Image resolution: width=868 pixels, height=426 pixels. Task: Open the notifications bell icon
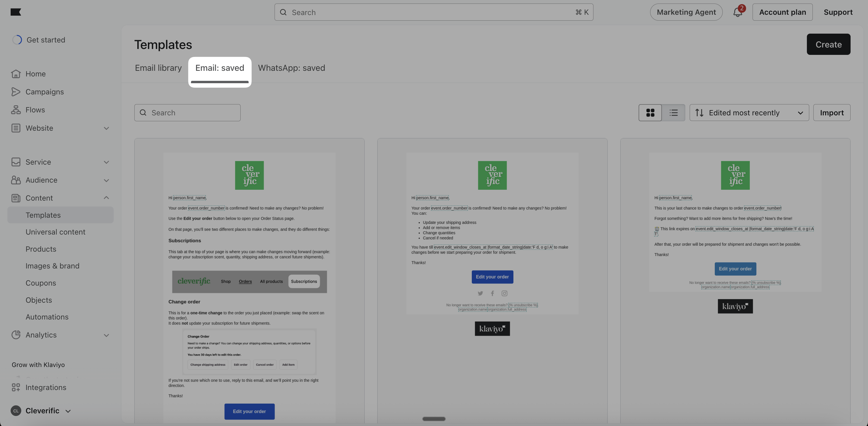(737, 12)
